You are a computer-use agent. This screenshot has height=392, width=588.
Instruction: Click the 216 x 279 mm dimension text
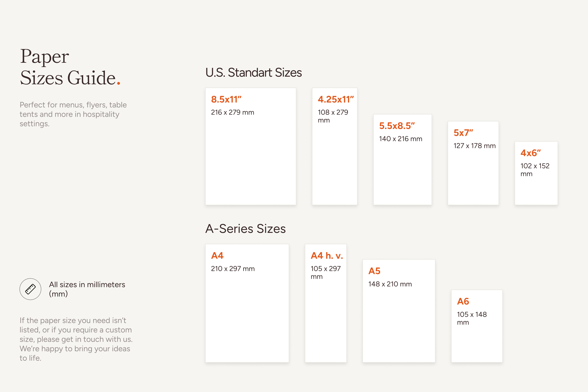point(232,112)
